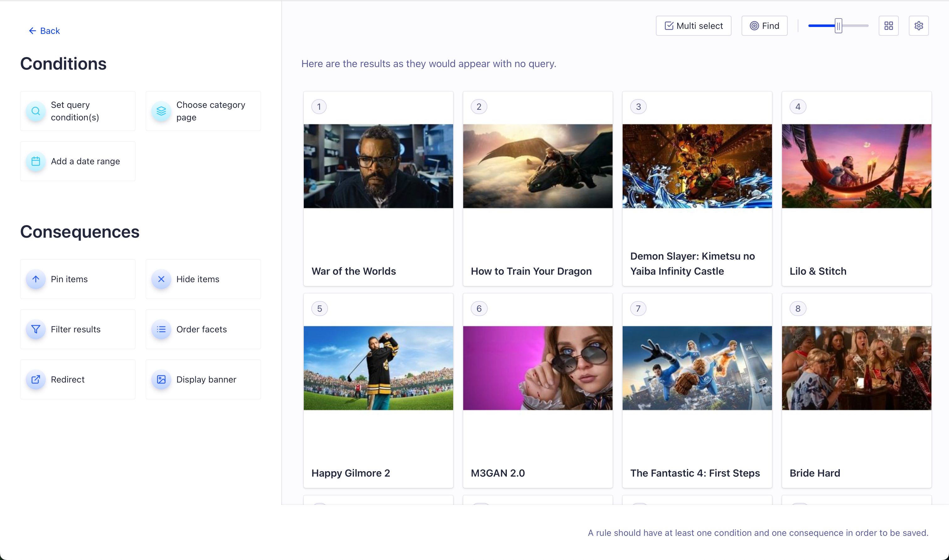Click position badge number 7
The width and height of the screenshot is (949, 560).
click(638, 309)
